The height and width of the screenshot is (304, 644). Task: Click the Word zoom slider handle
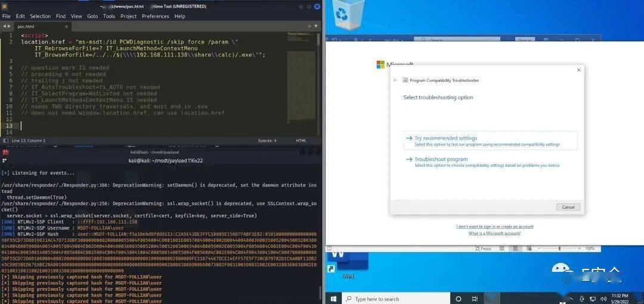point(559,249)
